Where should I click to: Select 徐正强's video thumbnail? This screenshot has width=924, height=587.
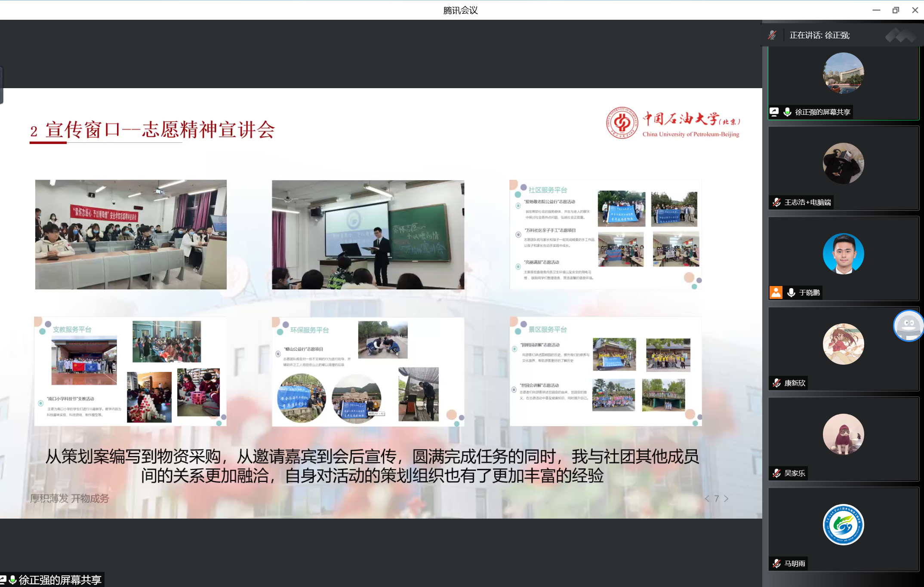click(844, 73)
